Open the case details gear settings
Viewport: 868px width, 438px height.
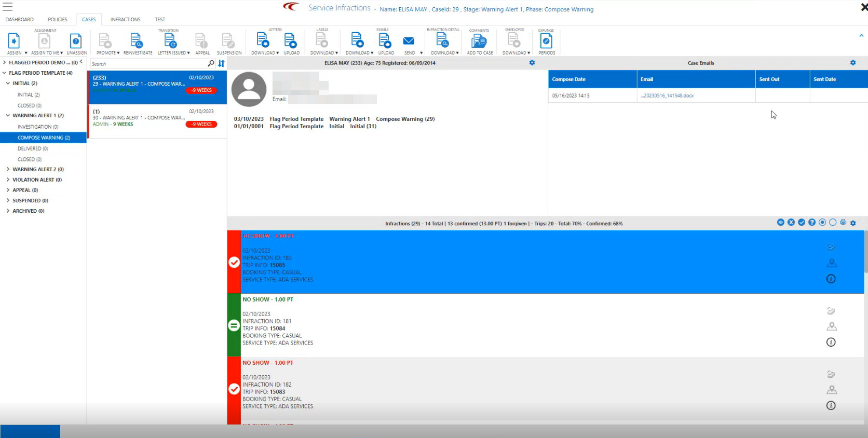pyautogui.click(x=532, y=63)
